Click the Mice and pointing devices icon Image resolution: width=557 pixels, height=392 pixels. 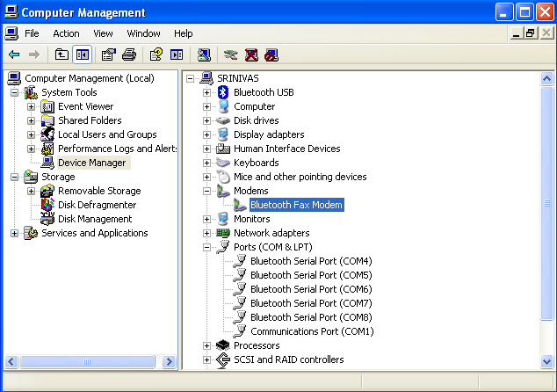point(223,177)
